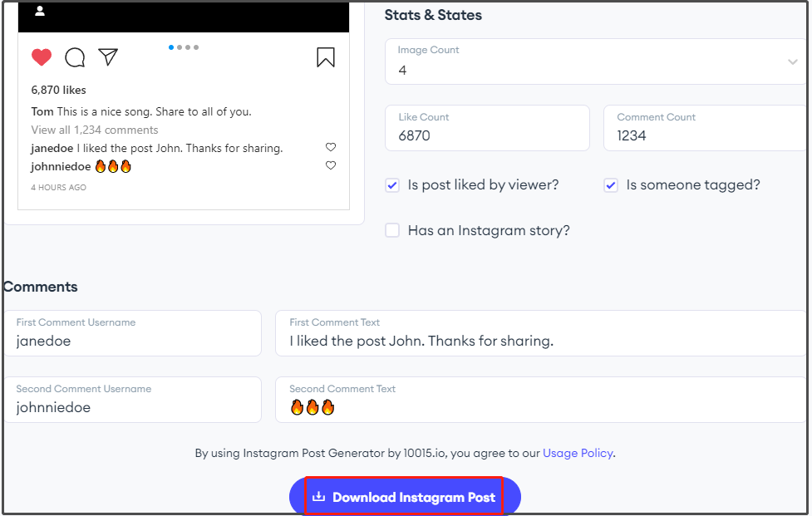Screen dimensions: 812x516
Task: Click the profile person icon on black bar
Action: (x=40, y=11)
